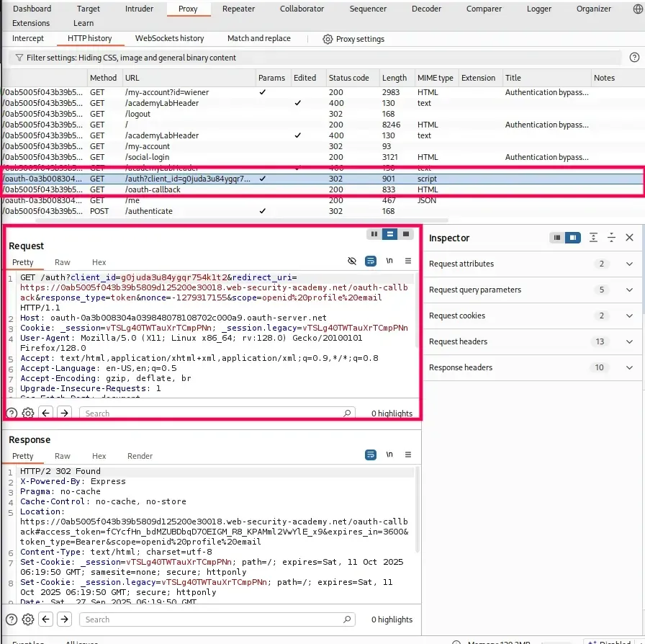645x644 pixels.
Task: Switch Request view to Raw
Action: tap(63, 262)
